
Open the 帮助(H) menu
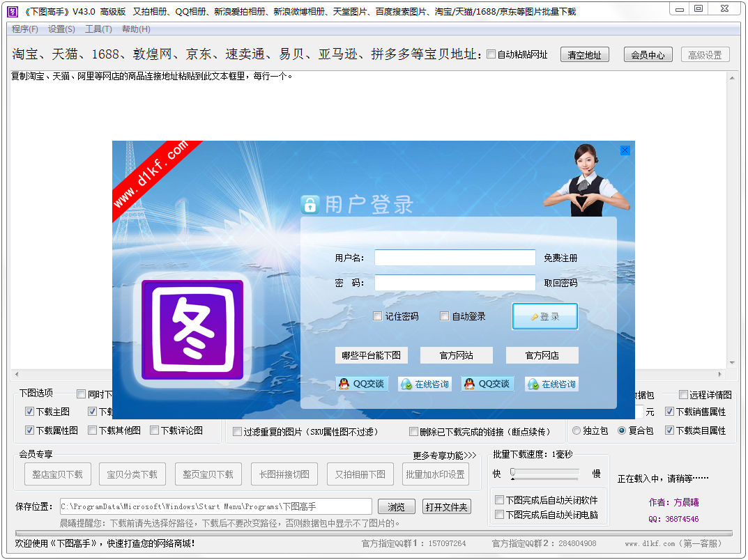click(x=136, y=29)
